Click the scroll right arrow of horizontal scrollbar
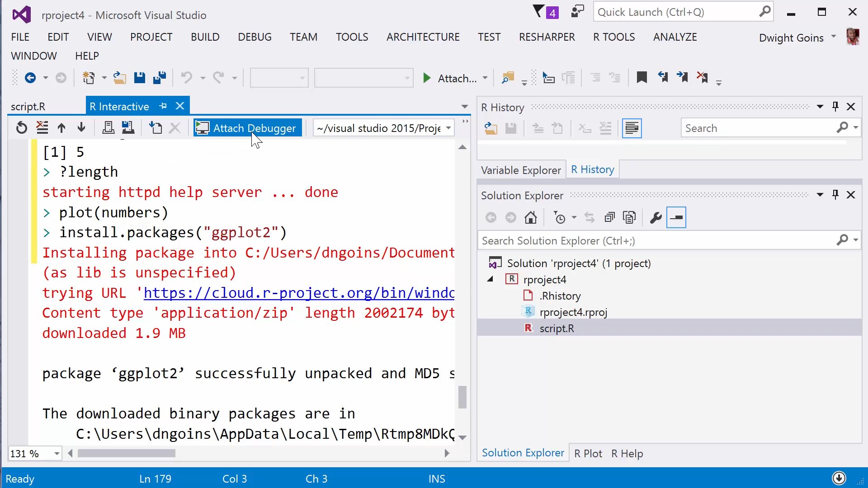 447,453
